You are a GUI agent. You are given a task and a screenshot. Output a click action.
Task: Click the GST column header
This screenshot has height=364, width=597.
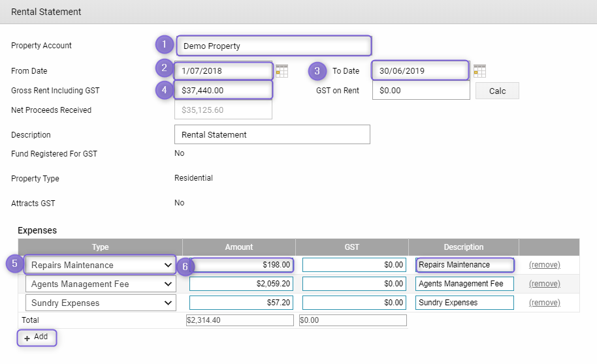click(352, 247)
